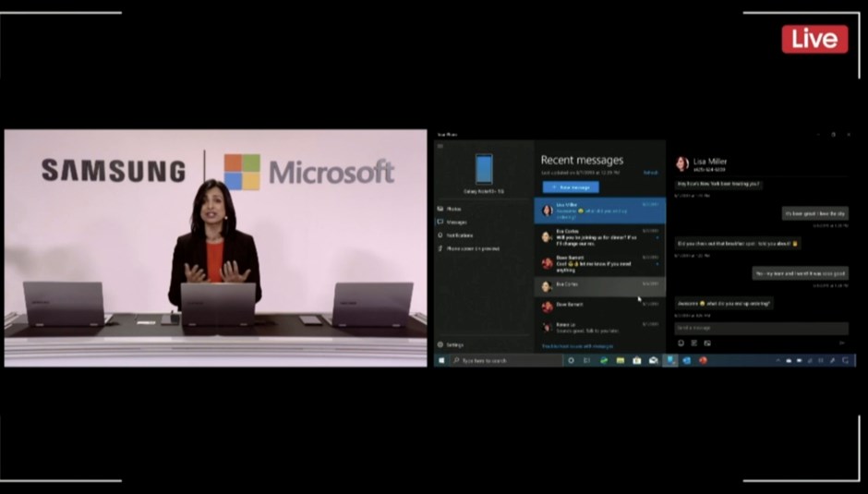This screenshot has height=494, width=868.
Task: Open the Lisa Miller conversation
Action: coord(599,210)
